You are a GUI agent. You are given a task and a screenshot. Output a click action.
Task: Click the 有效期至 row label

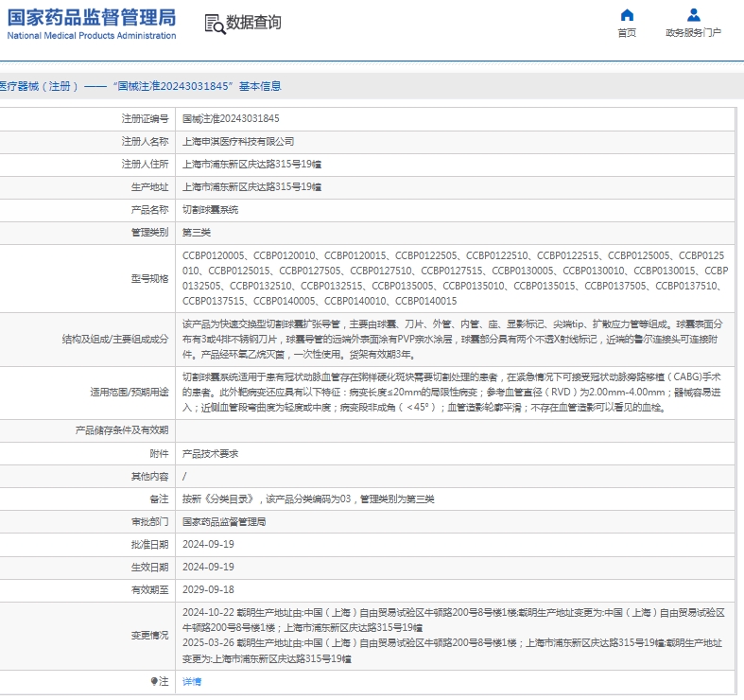pos(149,590)
